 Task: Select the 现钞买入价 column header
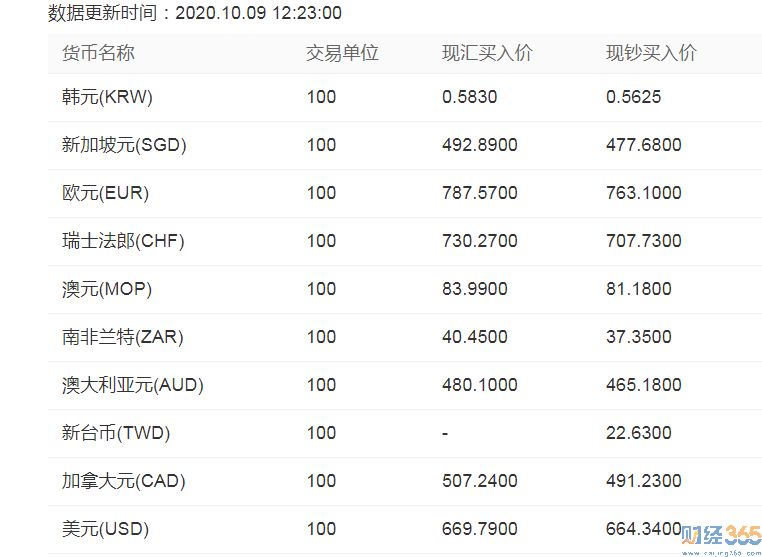point(651,53)
